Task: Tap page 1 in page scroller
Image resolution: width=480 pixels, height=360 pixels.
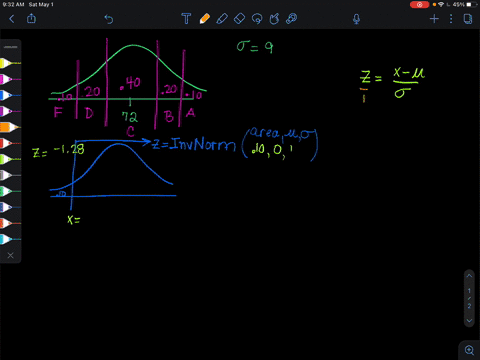Action: 469,291
